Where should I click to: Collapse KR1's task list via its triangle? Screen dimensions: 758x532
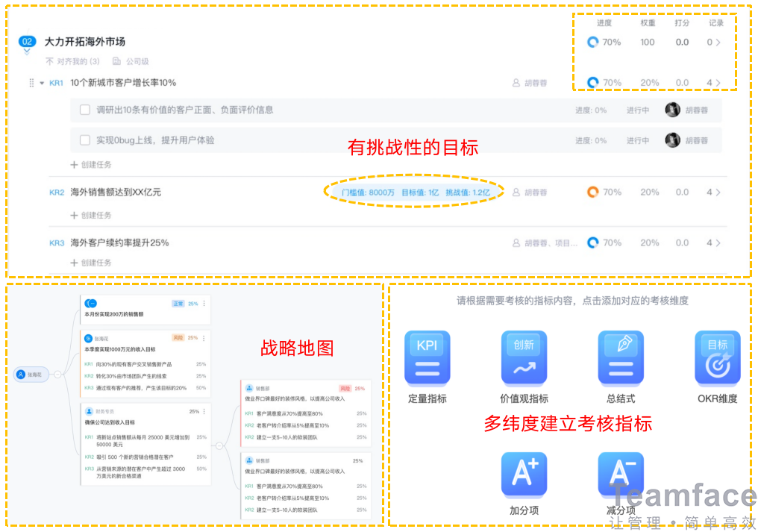pos(40,82)
